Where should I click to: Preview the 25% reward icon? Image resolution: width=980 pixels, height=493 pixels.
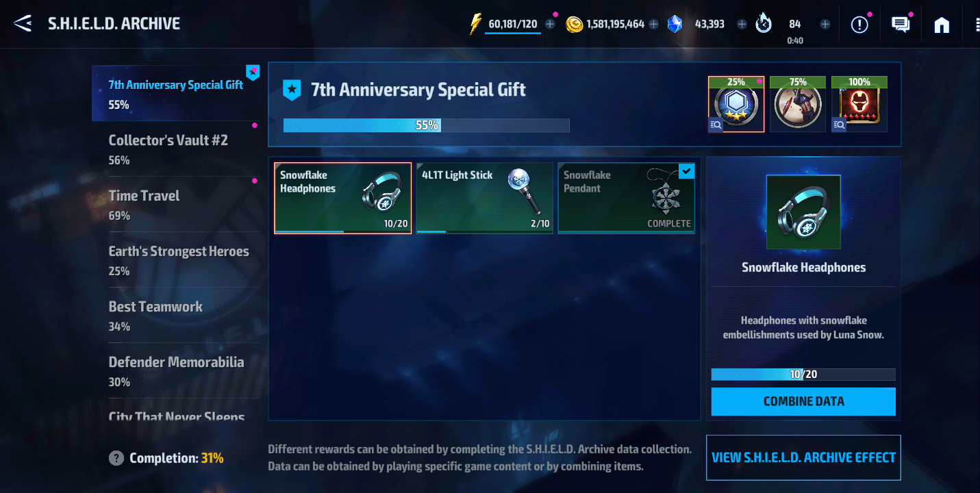pyautogui.click(x=736, y=104)
